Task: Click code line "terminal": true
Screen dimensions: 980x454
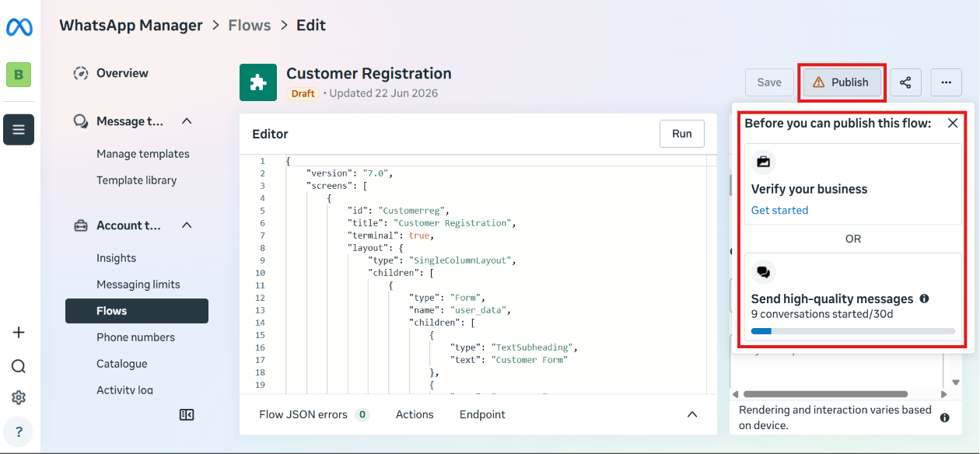Action: pyautogui.click(x=390, y=236)
